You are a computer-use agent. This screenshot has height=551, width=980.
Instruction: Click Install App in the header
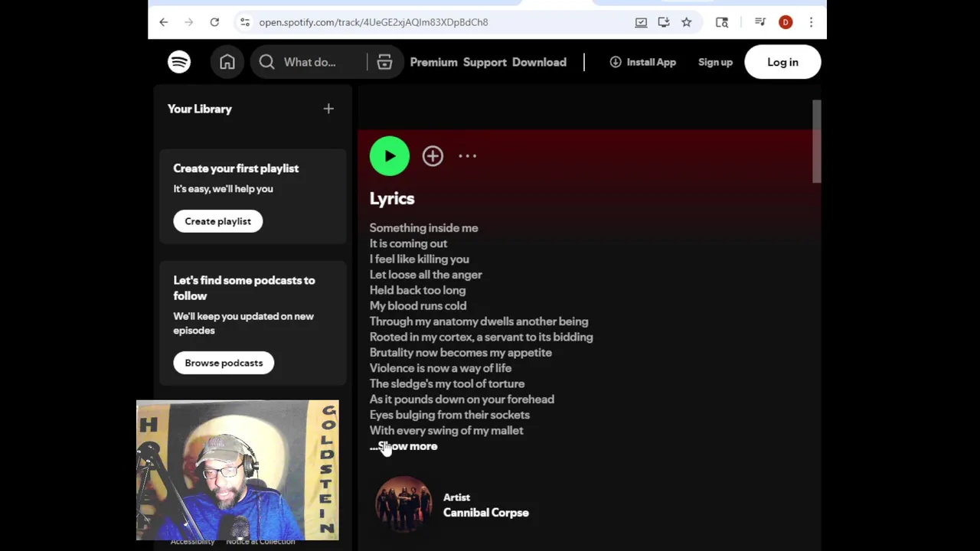(642, 62)
